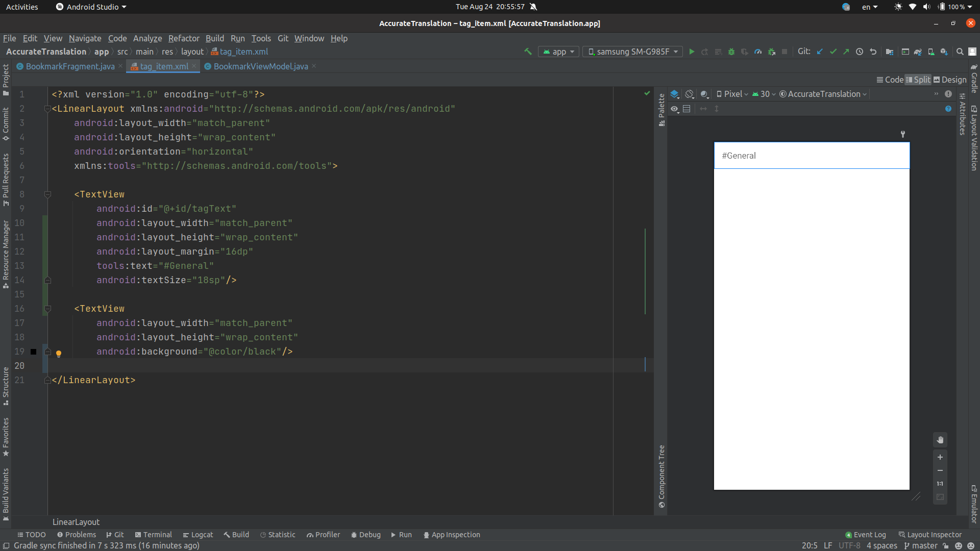Open the Ubuntu Activities overview
The width and height of the screenshot is (980, 551).
coord(22,7)
